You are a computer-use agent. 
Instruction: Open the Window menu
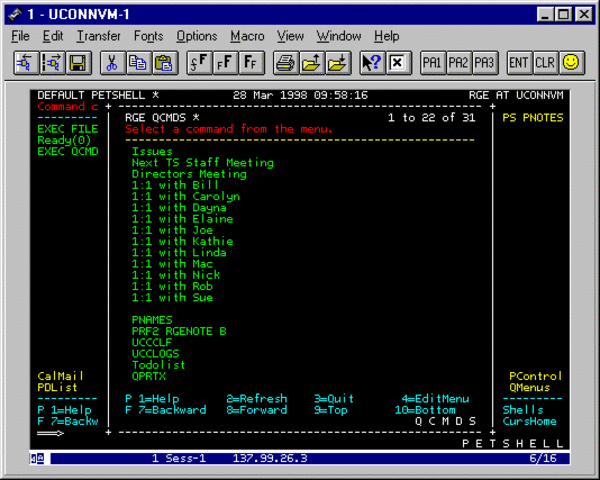tap(339, 36)
